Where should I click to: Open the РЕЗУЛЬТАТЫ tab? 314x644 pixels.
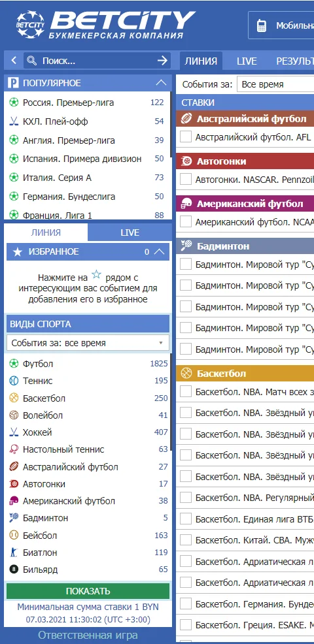tap(294, 61)
